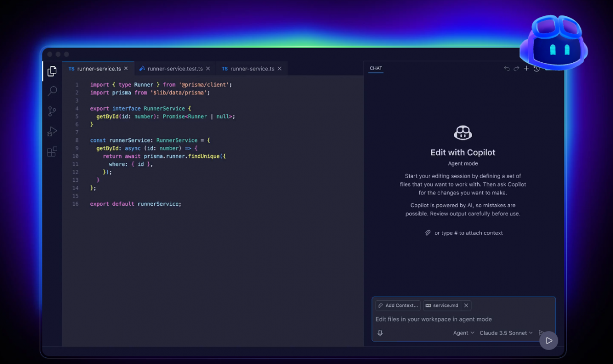The width and height of the screenshot is (613, 364).
Task: Click line number 16 in gutter
Action: [76, 204]
